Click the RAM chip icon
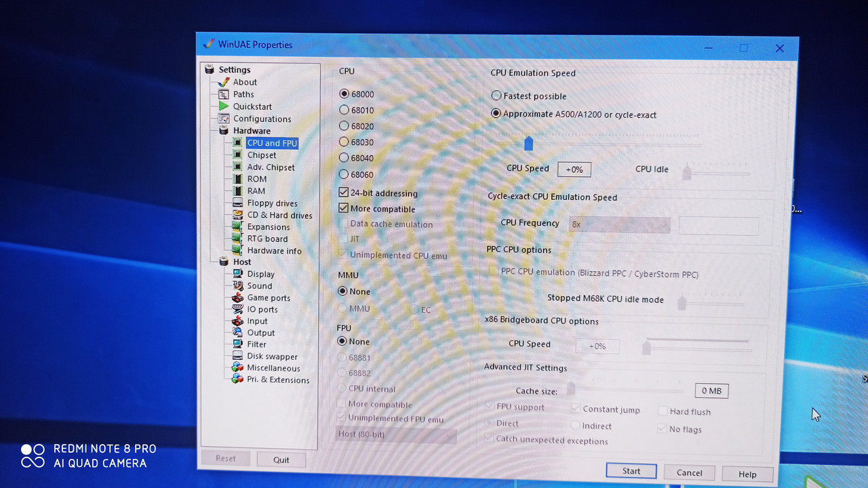This screenshot has height=488, width=868. coord(237,191)
